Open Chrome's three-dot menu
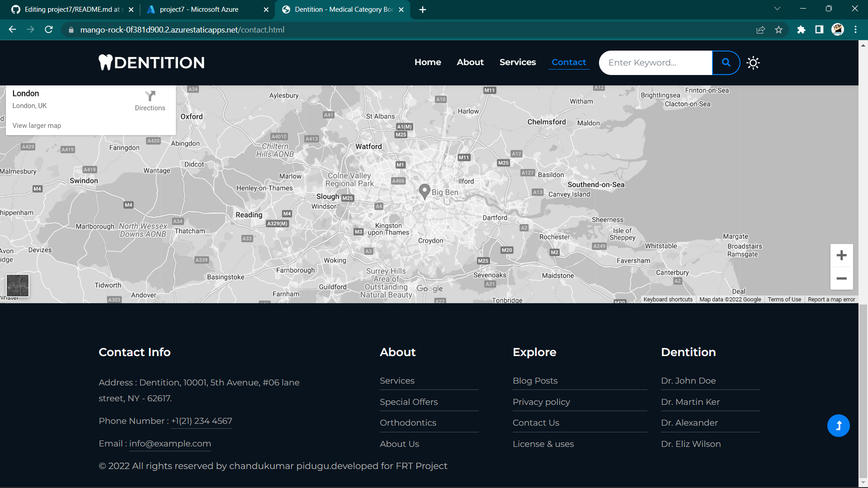The height and width of the screenshot is (488, 868). [x=855, y=30]
